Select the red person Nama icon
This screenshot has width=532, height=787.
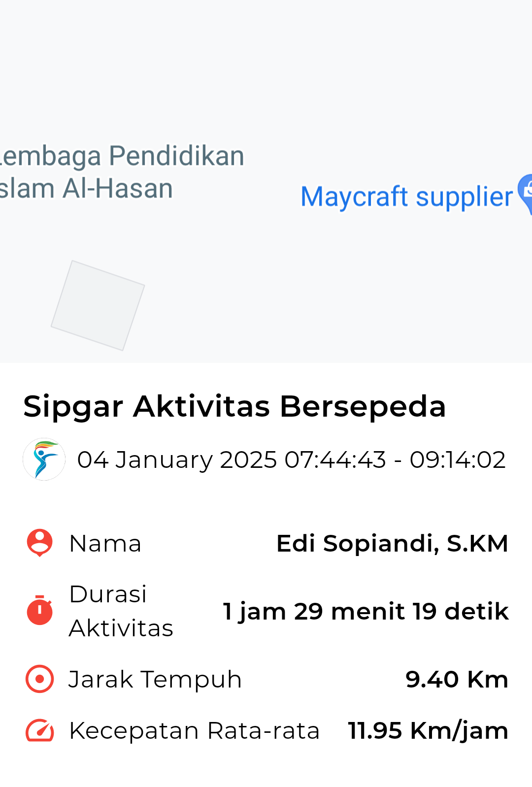[x=39, y=543]
